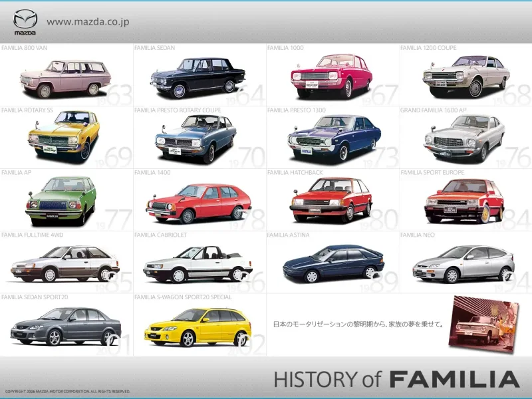Select the Familia Sport Europe car
The width and height of the screenshot is (532, 399).
coord(464,201)
